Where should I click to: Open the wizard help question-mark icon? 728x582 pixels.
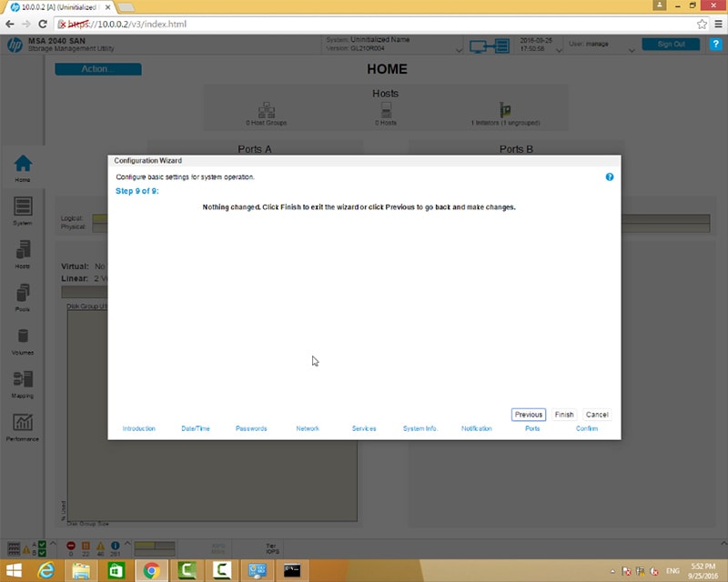click(x=610, y=177)
